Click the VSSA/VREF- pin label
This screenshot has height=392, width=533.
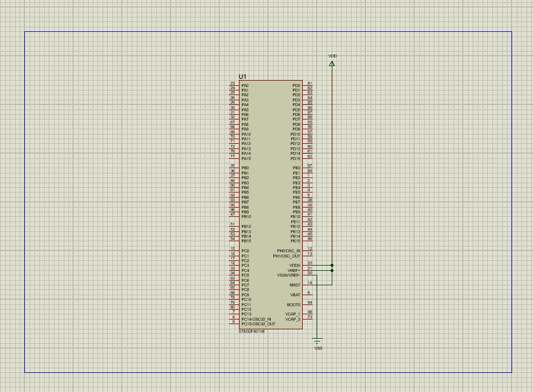coord(289,275)
